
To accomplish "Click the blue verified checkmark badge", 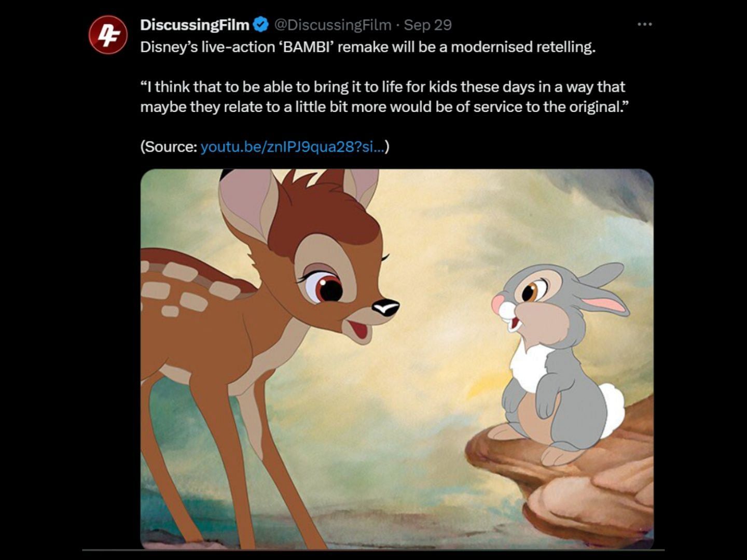I will point(260,24).
